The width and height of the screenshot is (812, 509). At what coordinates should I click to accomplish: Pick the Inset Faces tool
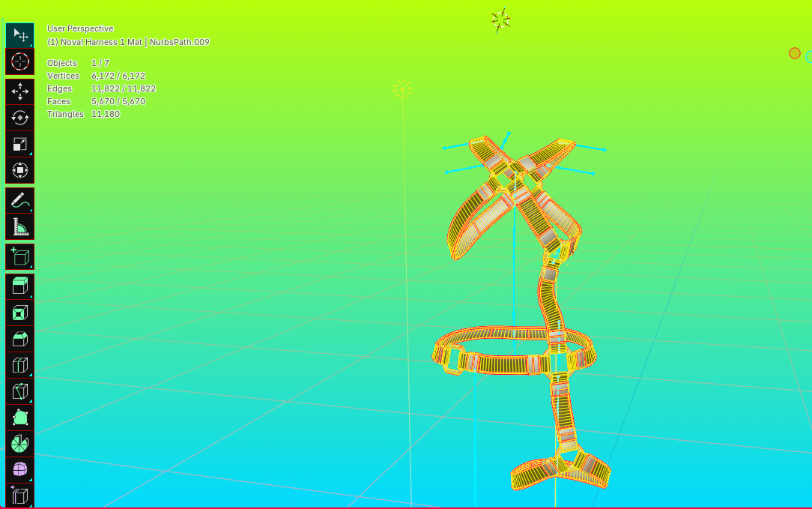click(x=19, y=313)
